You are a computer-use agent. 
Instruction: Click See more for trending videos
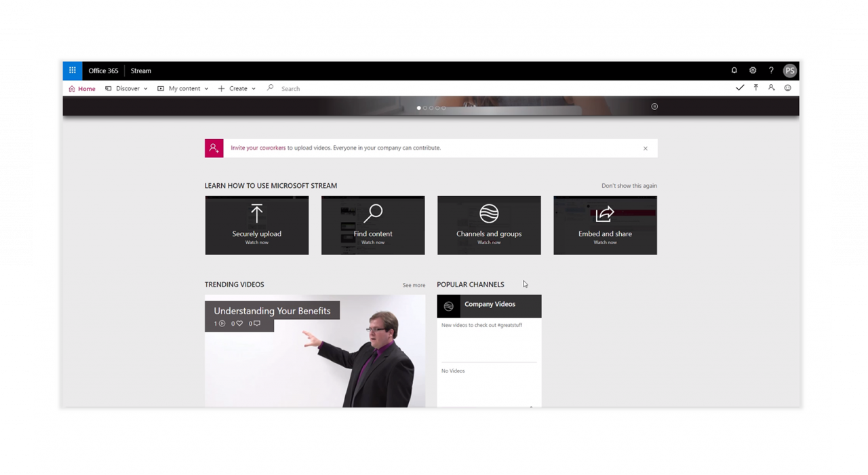(414, 285)
